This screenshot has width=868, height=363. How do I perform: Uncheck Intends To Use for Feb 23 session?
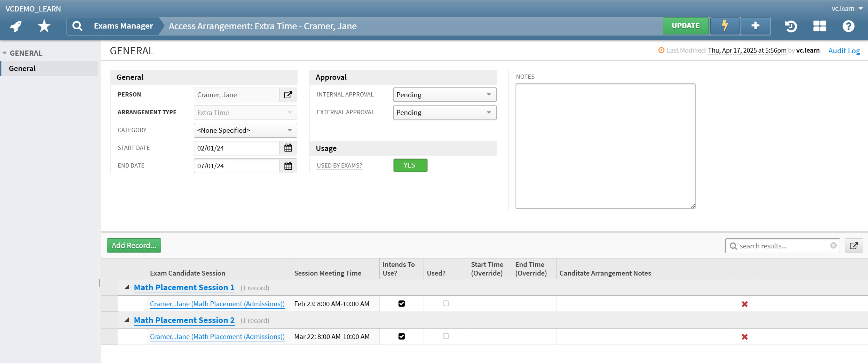[402, 304]
